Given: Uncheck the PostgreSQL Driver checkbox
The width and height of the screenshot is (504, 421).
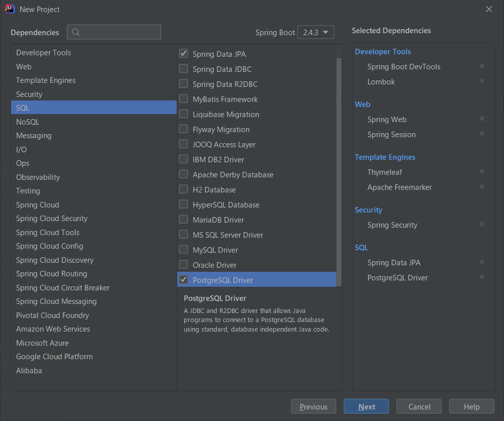Looking at the screenshot, I should (184, 279).
